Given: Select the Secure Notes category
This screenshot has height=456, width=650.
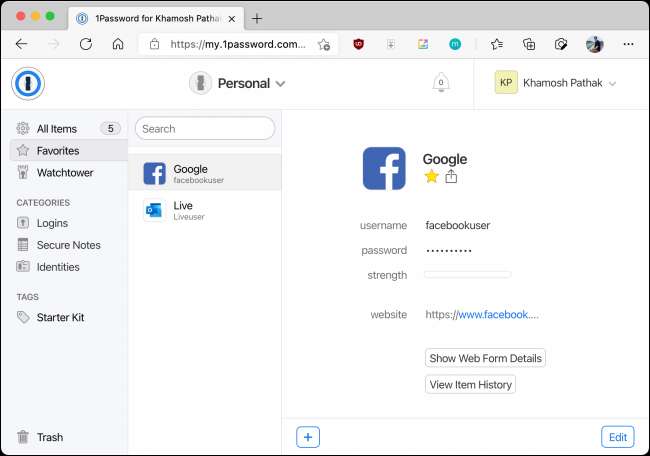Looking at the screenshot, I should click(x=68, y=245).
